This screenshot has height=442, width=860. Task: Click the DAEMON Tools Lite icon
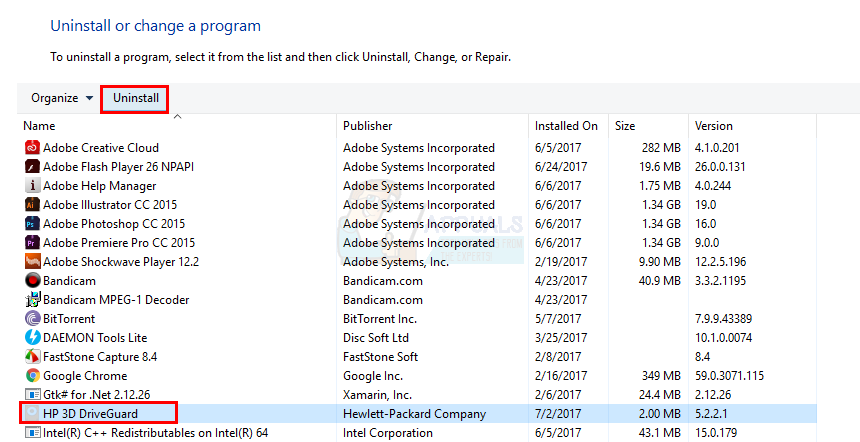click(32, 338)
